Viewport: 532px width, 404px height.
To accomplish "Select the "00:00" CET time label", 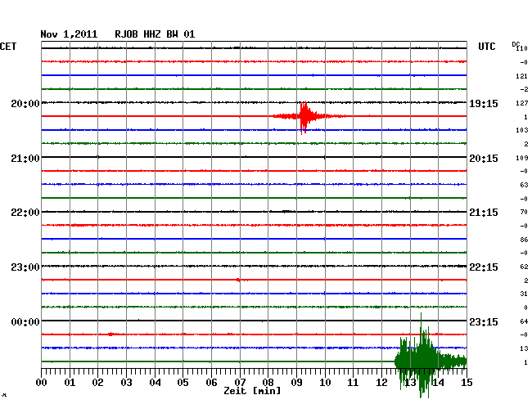I will [25, 321].
